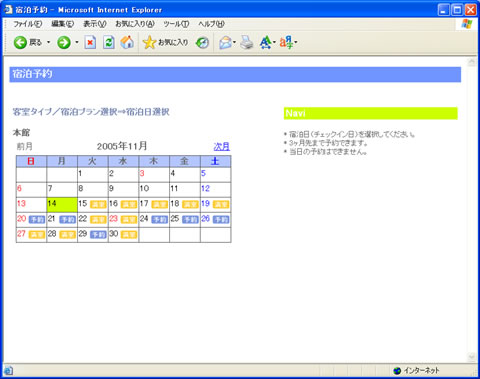480x379 pixels.
Task: Click the page icon in the status bar
Action: tap(8, 370)
